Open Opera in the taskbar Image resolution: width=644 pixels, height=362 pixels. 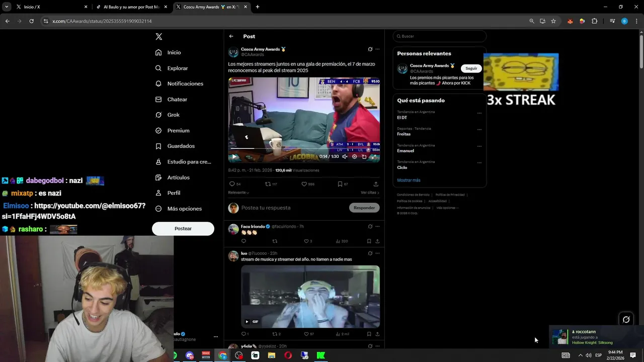click(x=288, y=355)
